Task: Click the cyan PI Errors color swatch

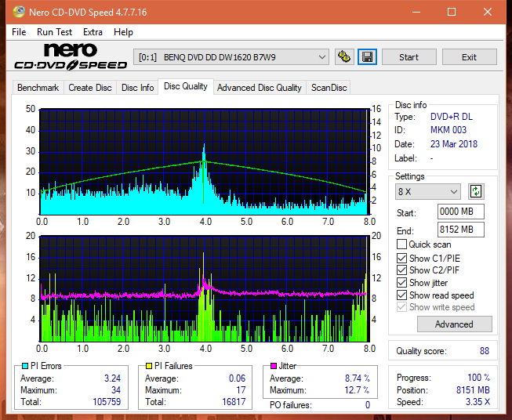Action: 24,366
